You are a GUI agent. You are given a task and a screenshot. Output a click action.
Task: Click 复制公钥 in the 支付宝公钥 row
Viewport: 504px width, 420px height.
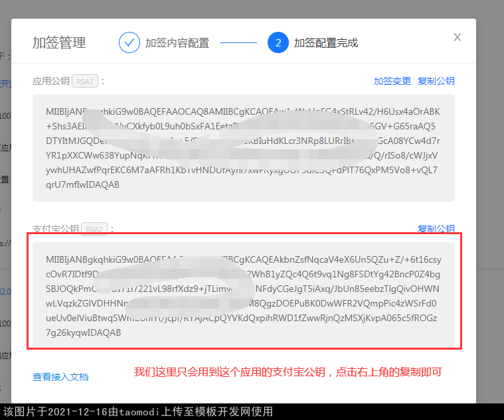point(436,229)
